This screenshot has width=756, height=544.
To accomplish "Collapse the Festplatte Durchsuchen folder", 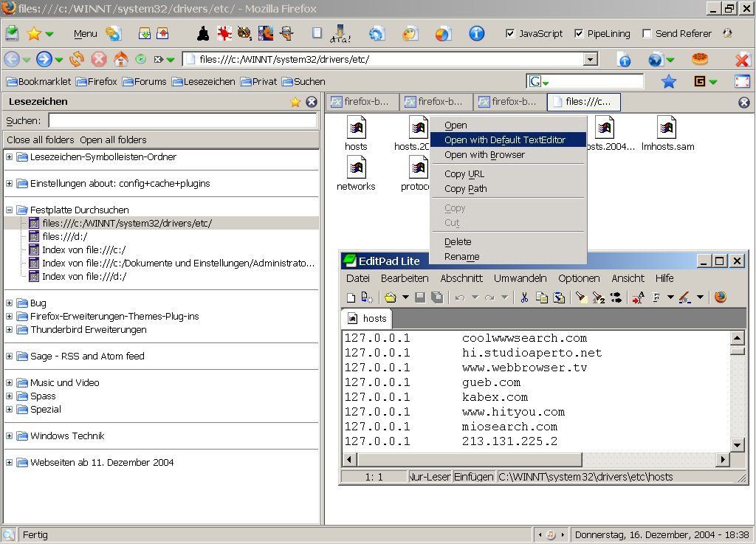I will (9, 210).
